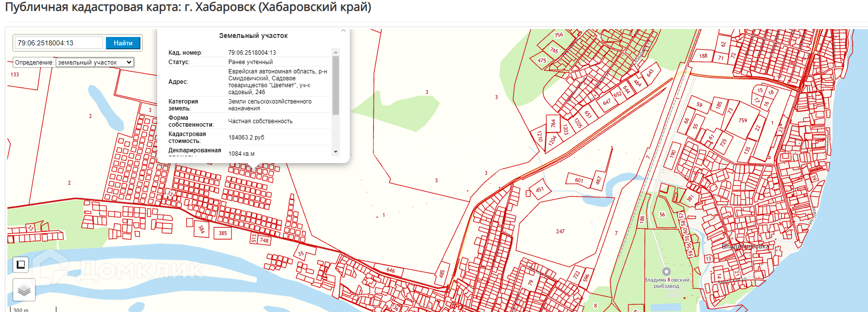Select parcel 475 on the map
This screenshot has height=312, width=868.
click(542, 61)
